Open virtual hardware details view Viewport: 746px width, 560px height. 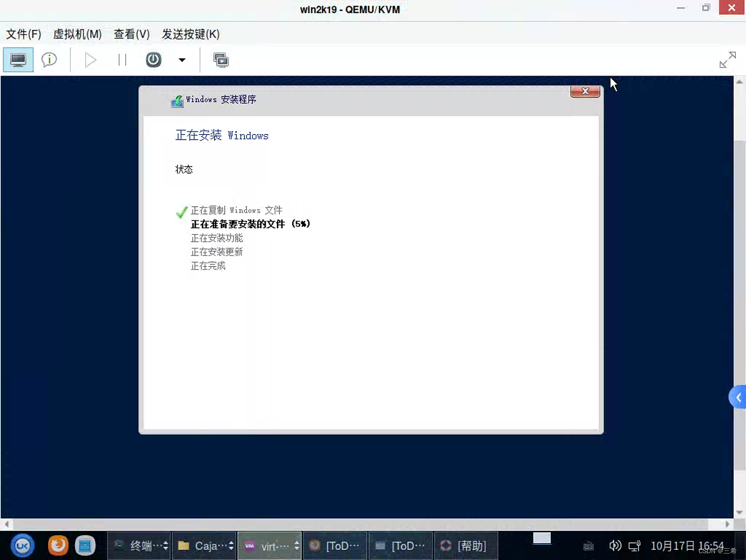[x=50, y=60]
